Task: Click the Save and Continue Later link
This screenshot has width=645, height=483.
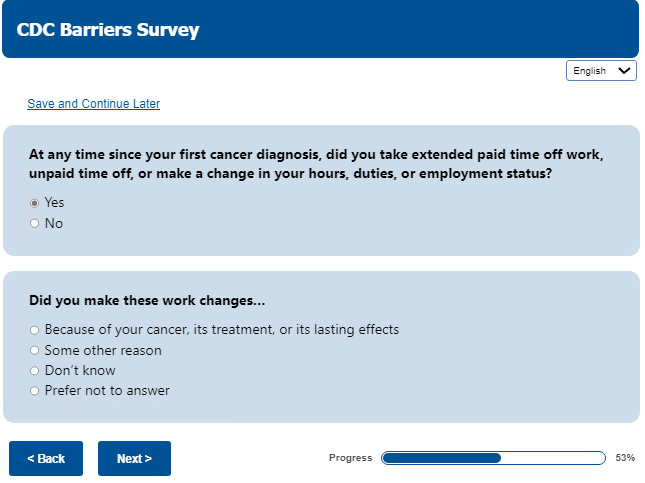Action: pyautogui.click(x=93, y=104)
